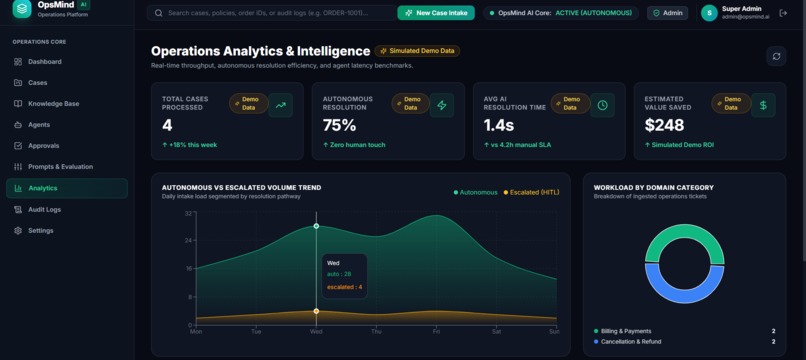Click the Autonomous Resolution lightning icon
This screenshot has height=360, width=806.
tap(442, 105)
